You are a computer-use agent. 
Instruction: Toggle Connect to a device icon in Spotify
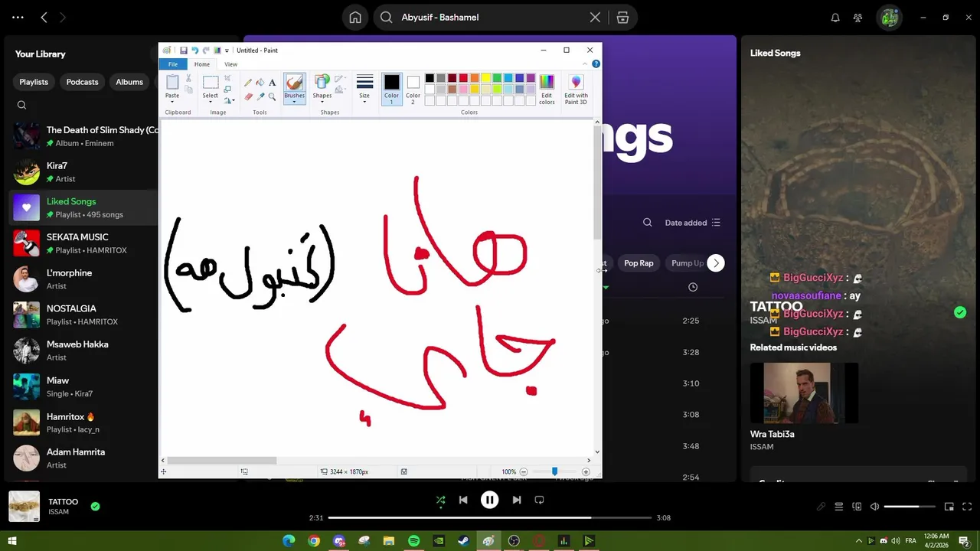point(857,507)
